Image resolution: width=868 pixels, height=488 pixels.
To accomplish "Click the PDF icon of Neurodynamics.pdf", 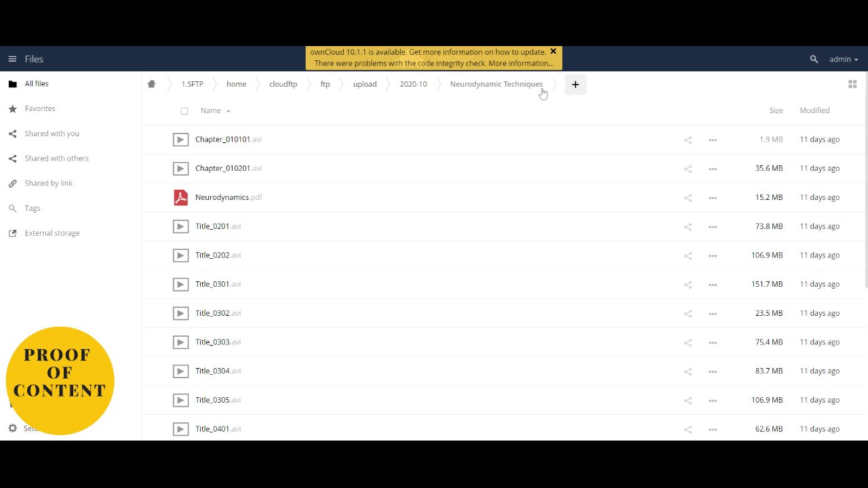I will click(x=180, y=197).
